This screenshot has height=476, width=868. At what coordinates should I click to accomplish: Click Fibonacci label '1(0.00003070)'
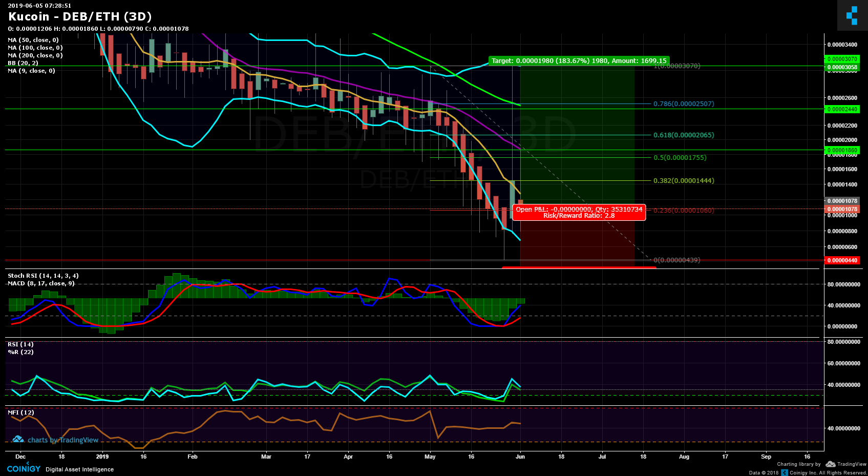[x=677, y=66]
